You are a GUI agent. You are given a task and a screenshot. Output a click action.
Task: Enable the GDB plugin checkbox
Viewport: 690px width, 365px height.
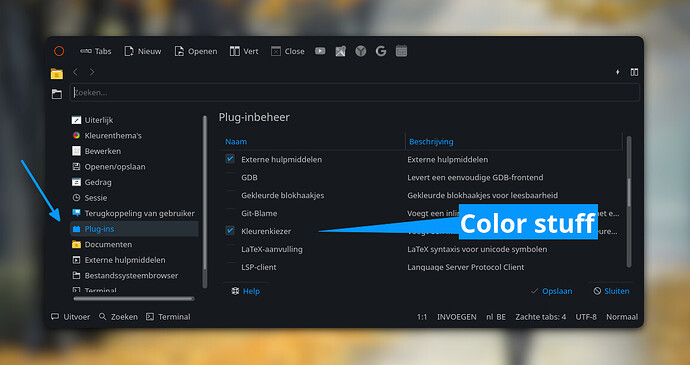[230, 177]
